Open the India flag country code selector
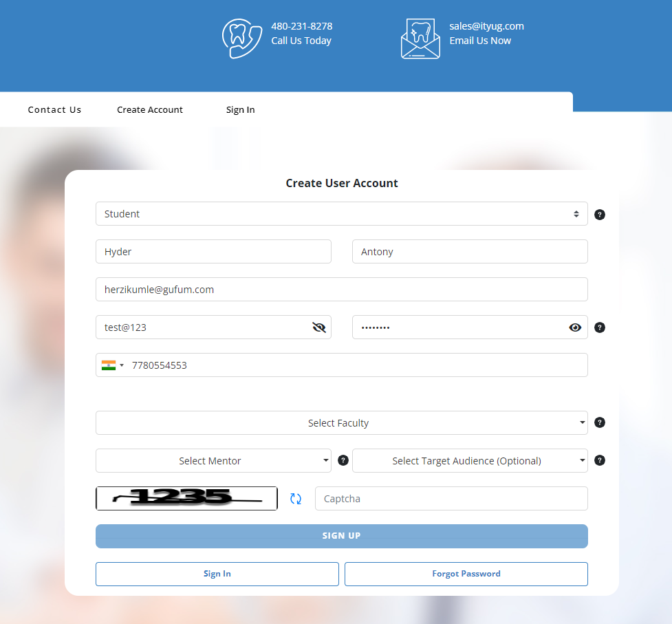The image size is (672, 624). tap(112, 365)
